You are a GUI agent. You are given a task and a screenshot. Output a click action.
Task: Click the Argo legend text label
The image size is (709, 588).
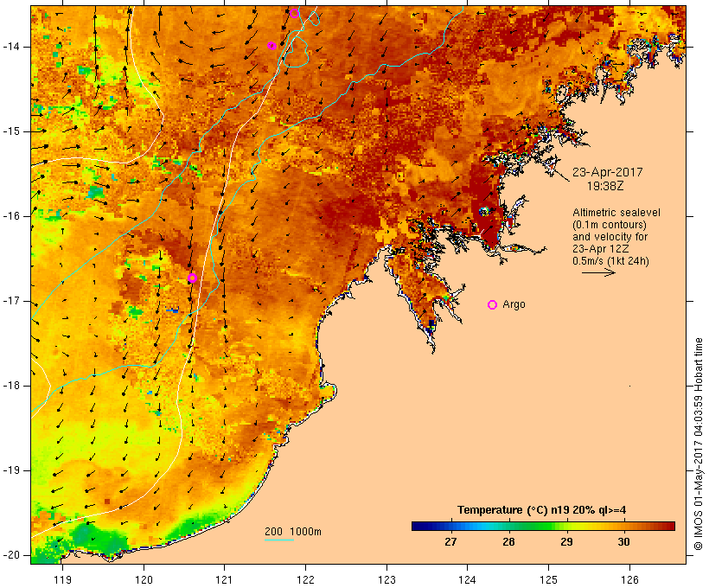[514, 304]
